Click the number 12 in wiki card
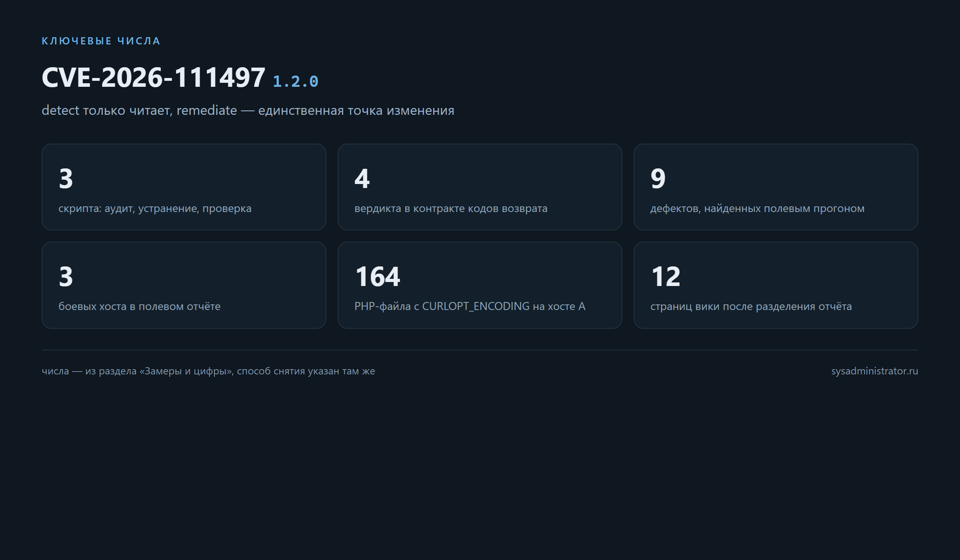 (x=666, y=276)
